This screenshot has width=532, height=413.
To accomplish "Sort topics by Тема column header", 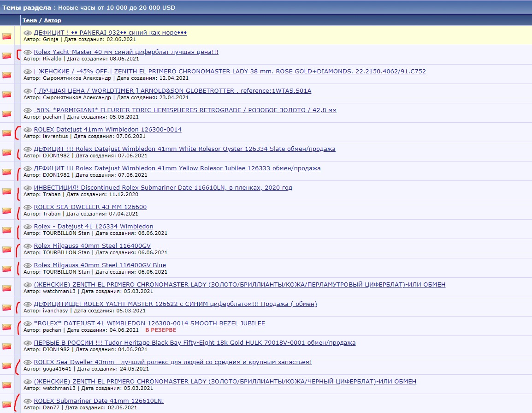I will 30,20.
